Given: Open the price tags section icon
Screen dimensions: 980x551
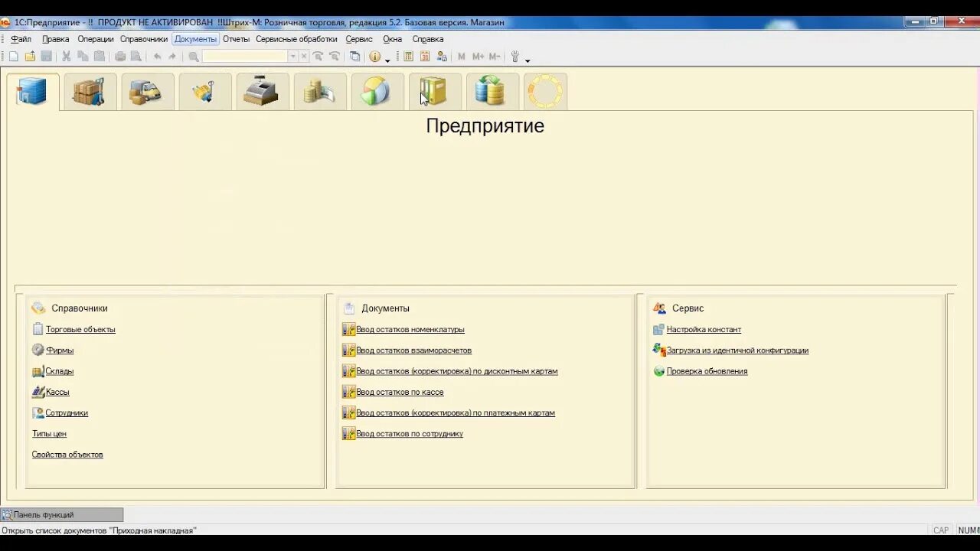Looking at the screenshot, I should (204, 92).
